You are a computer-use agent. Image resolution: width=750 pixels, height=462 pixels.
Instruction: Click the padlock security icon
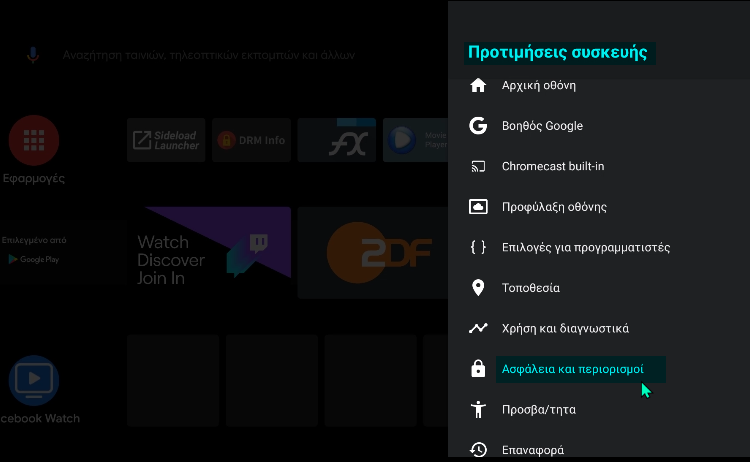(478, 369)
